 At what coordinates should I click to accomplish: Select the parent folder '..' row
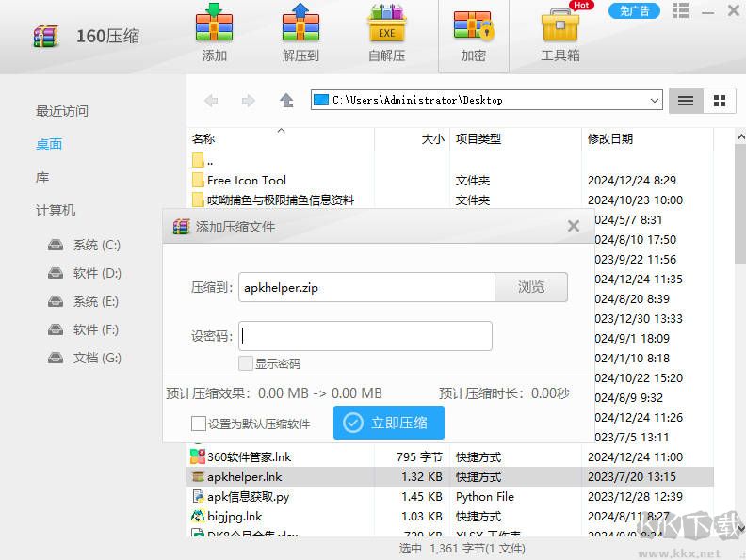450,161
